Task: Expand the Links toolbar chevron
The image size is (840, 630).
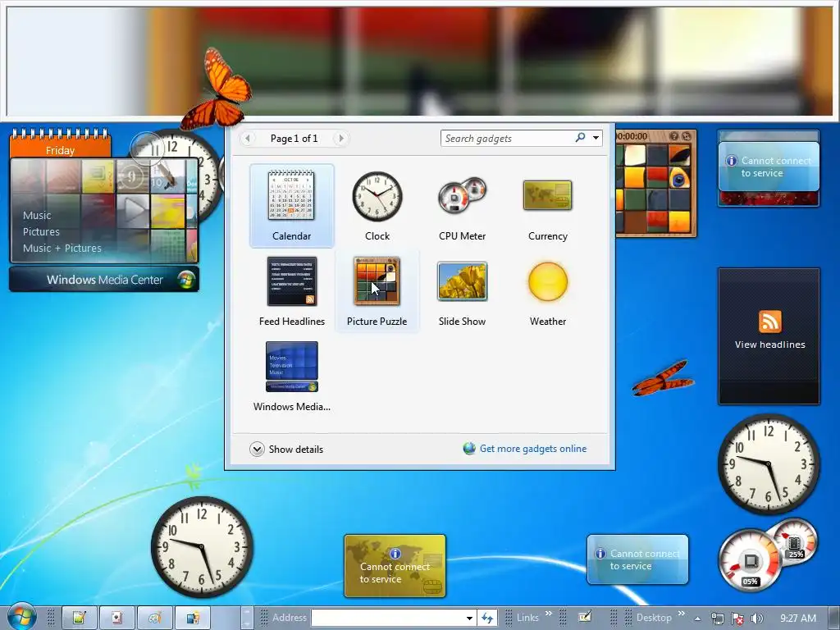Action: pyautogui.click(x=549, y=614)
